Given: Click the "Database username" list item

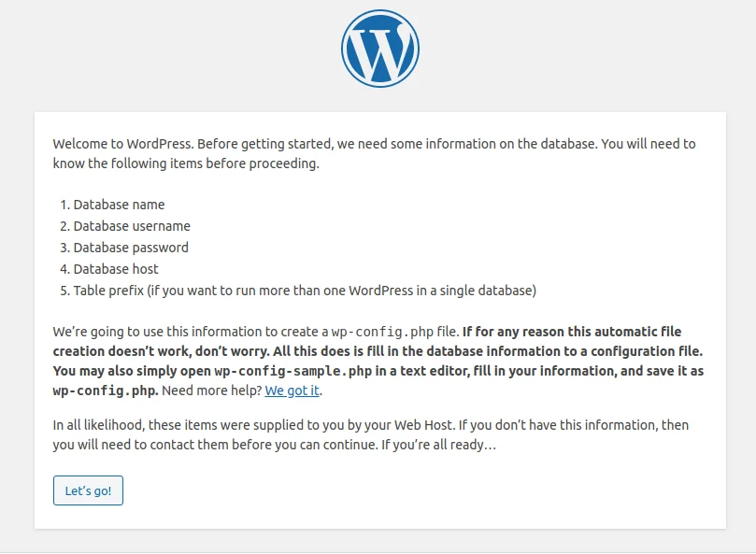Looking at the screenshot, I should 132,226.
